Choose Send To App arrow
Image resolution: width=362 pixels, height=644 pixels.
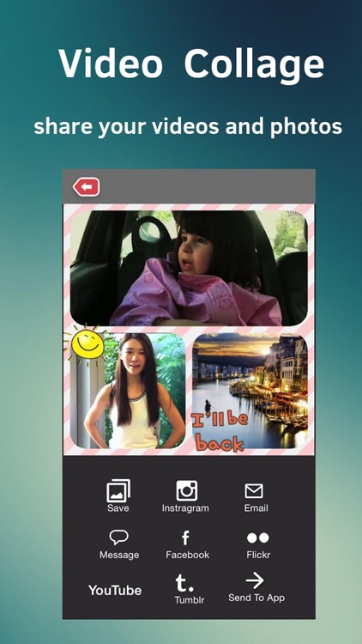click(256, 588)
